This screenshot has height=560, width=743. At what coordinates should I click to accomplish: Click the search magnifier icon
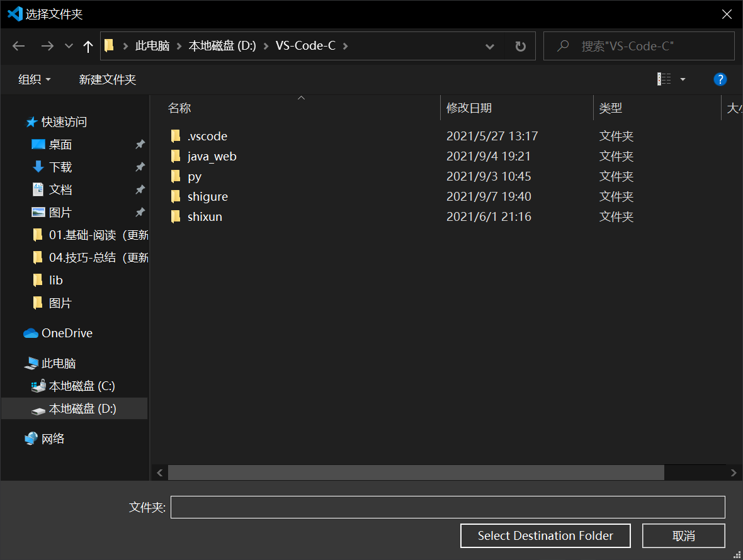(x=563, y=46)
